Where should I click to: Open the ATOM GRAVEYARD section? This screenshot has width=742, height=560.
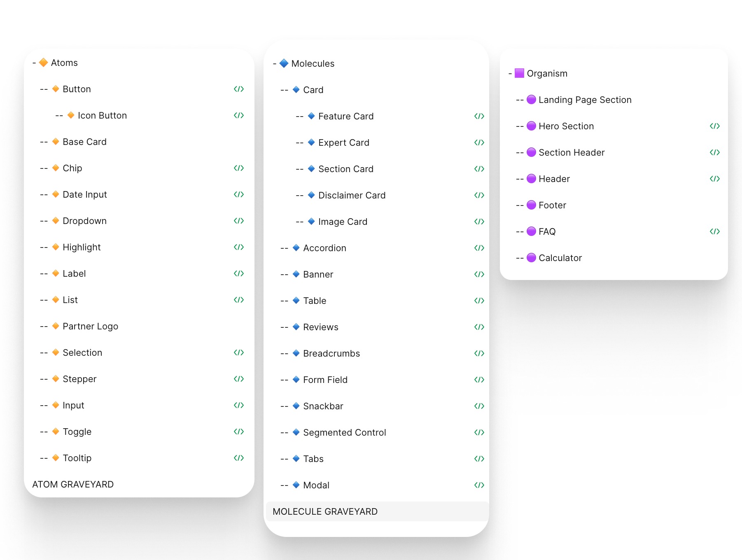point(73,484)
